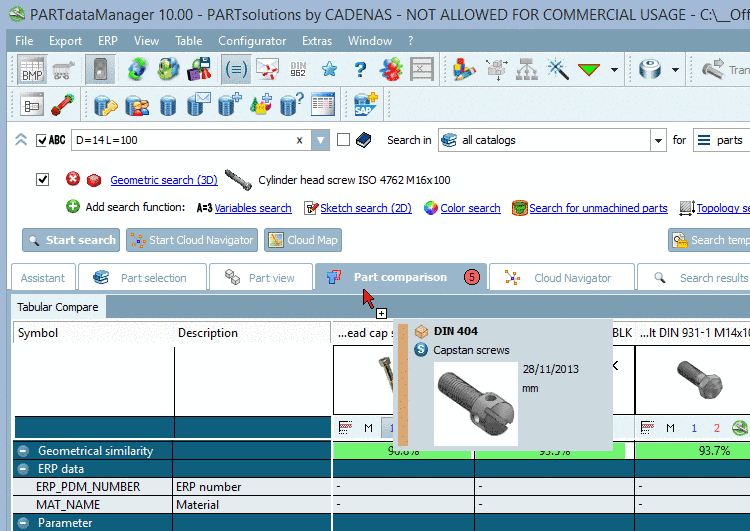Click the green plus Add search function icon
Viewport: 750px width, 531px height.
73,207
